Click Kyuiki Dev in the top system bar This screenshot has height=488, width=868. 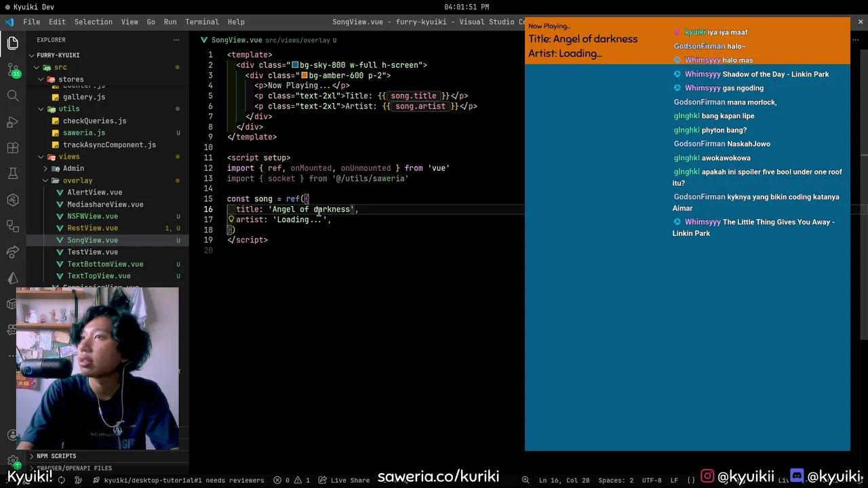(34, 7)
